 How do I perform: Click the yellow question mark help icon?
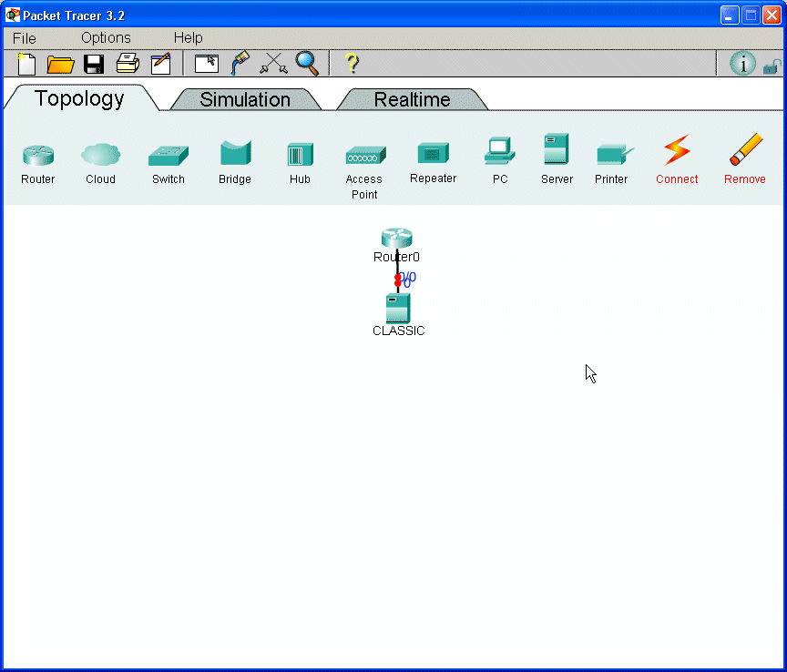click(353, 64)
